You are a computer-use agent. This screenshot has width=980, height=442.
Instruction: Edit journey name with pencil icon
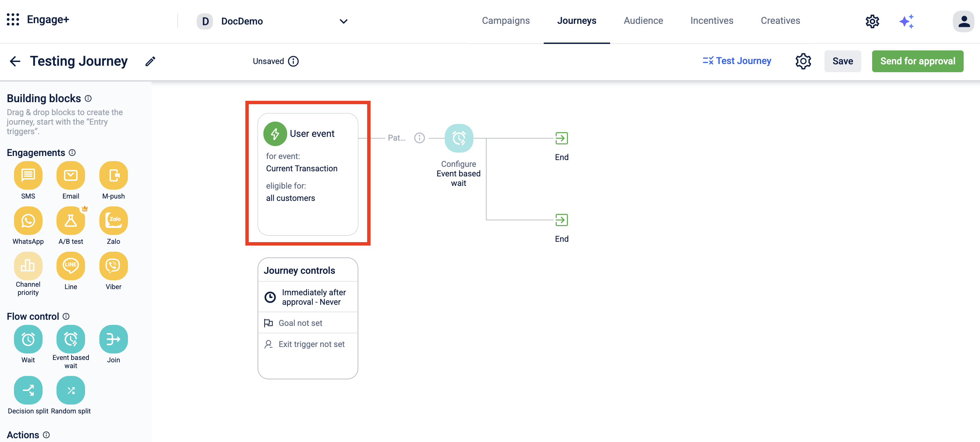coord(150,61)
